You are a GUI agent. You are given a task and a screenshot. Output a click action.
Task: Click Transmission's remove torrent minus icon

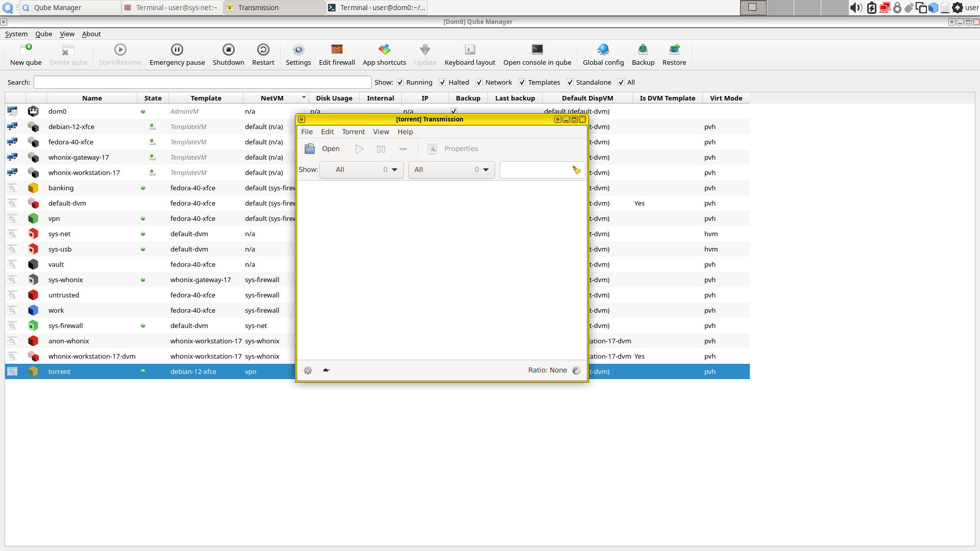pos(403,149)
